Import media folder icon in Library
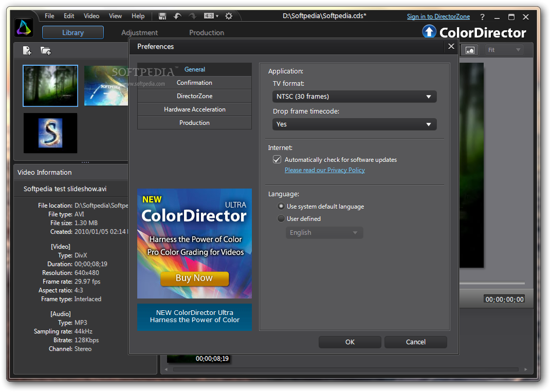The image size is (551, 392). point(46,51)
